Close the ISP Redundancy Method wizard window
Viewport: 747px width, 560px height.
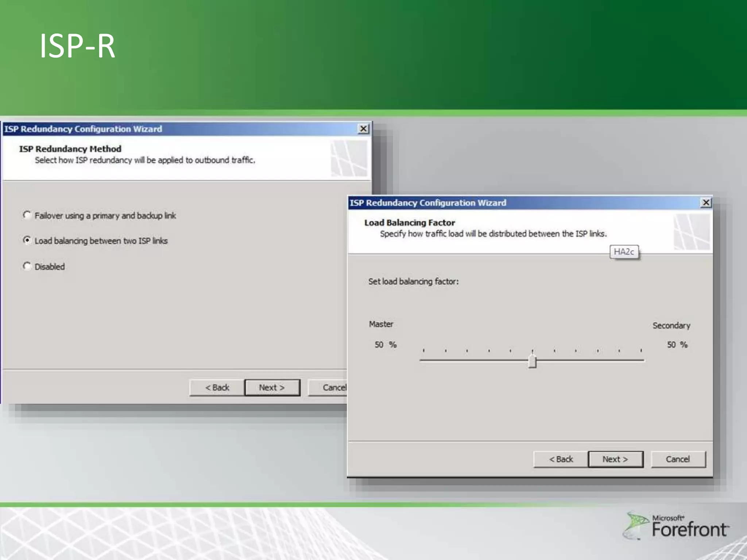(363, 129)
